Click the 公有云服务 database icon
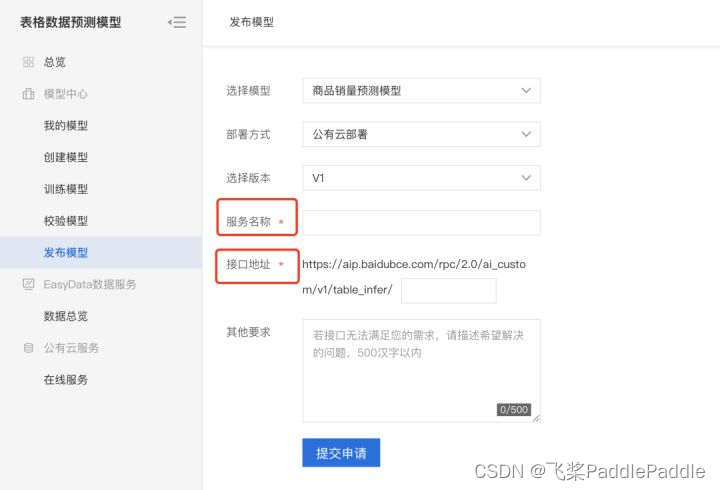The height and width of the screenshot is (490, 720). coord(28,348)
